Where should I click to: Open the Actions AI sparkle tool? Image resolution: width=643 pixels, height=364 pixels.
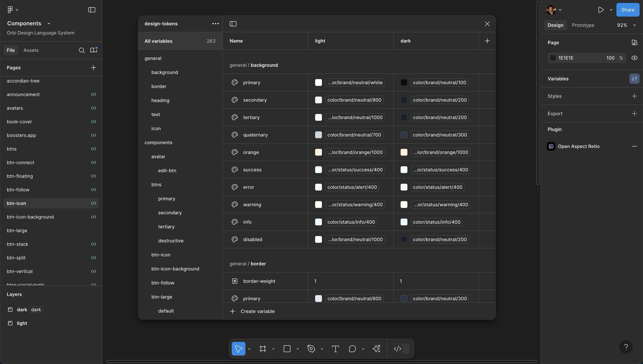tap(377, 349)
